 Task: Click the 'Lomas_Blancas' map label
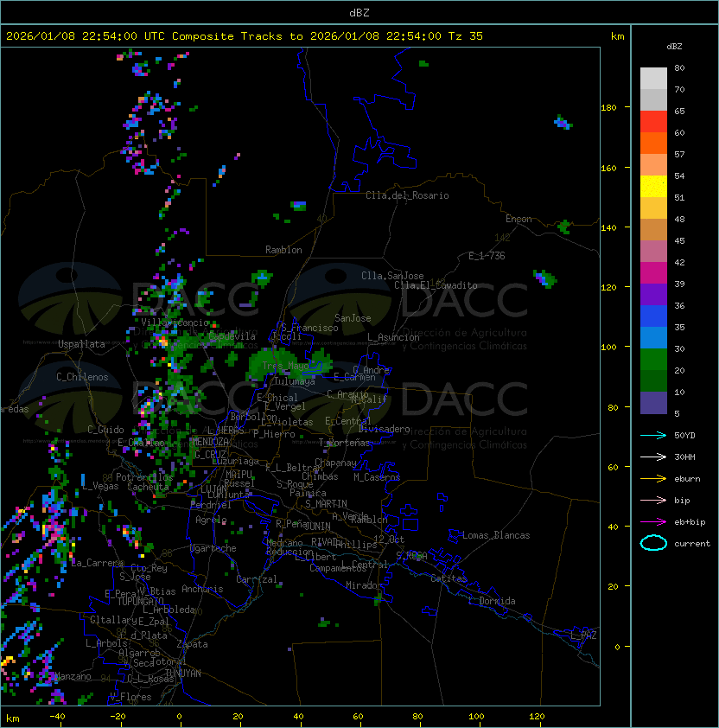(x=496, y=535)
